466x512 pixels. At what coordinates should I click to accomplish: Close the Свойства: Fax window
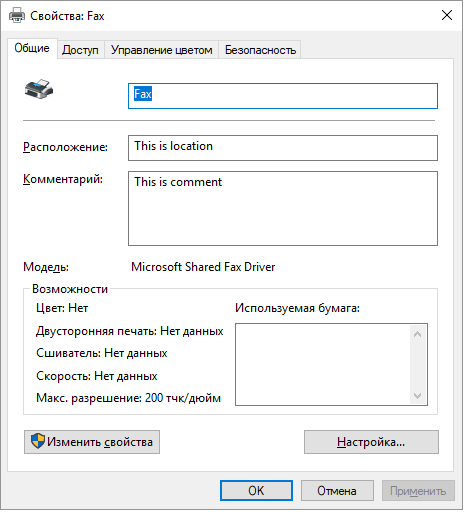point(449,15)
